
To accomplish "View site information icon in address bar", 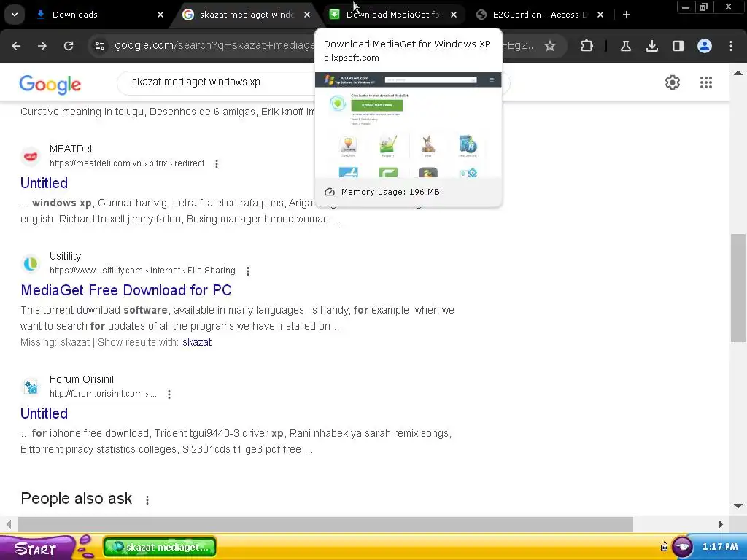I will (100, 46).
